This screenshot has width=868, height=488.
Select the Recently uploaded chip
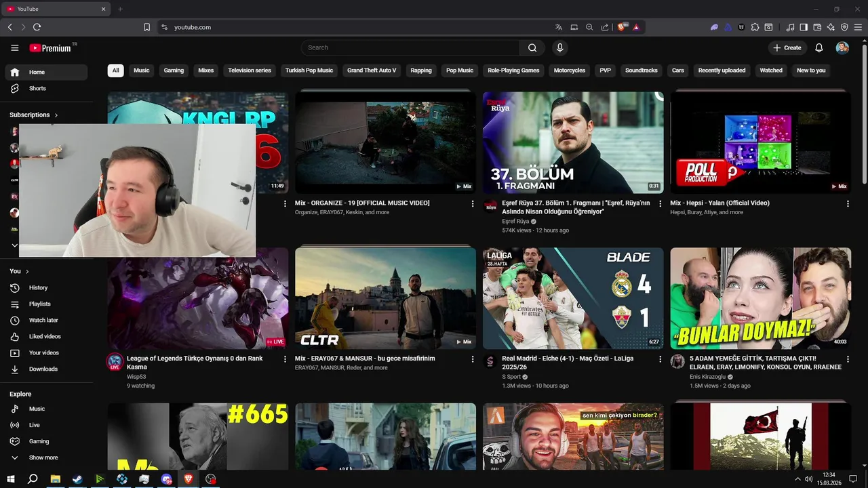[x=722, y=70]
